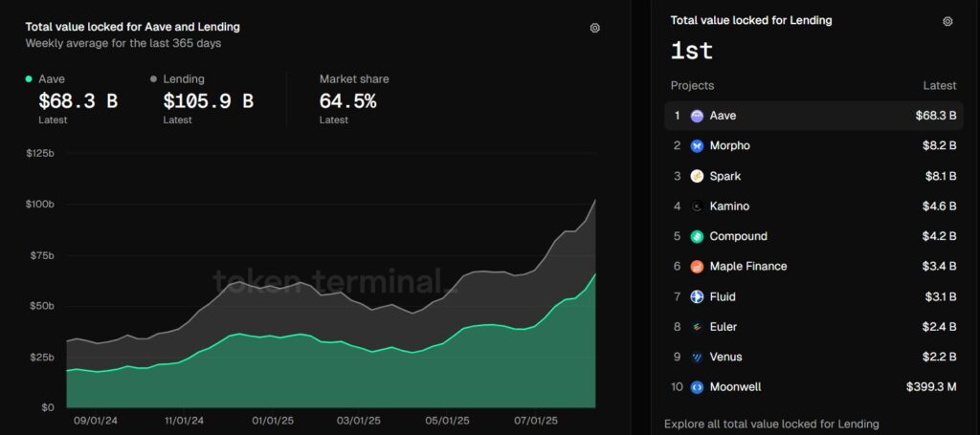Open the Euler project entry

click(x=813, y=326)
